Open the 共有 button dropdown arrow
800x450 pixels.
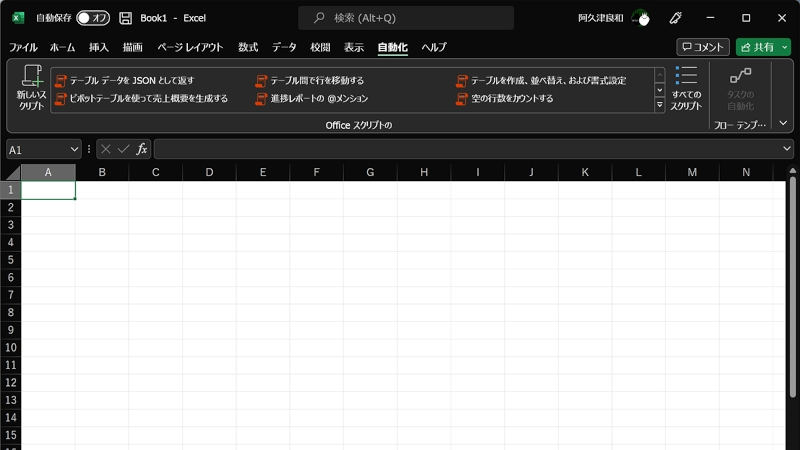785,47
